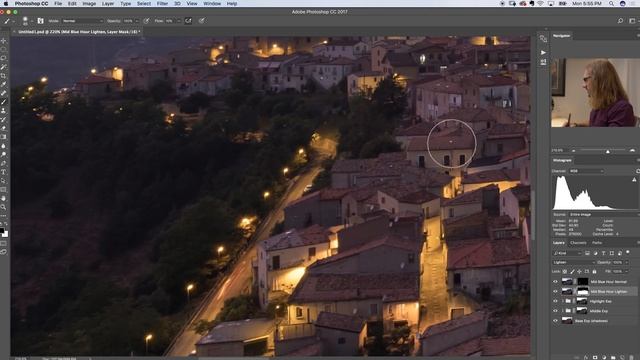Switch to the Paths tab
The width and height of the screenshot is (640, 360).
click(x=597, y=243)
